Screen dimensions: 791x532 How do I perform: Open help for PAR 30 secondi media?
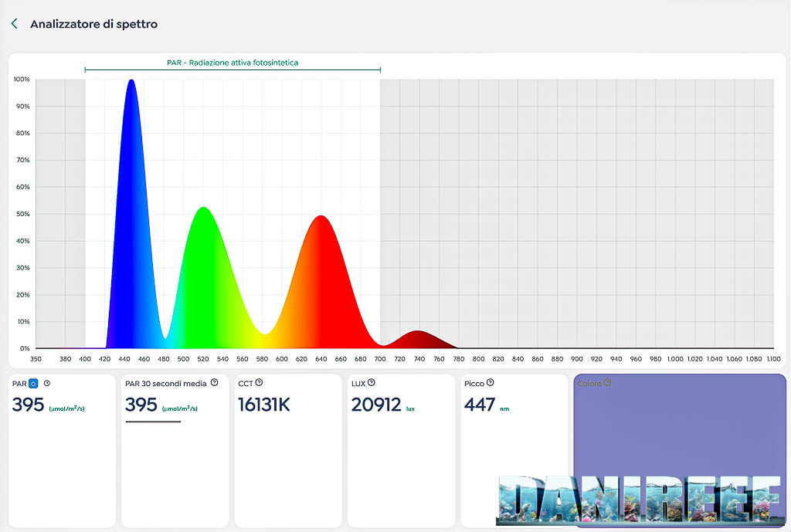click(214, 382)
